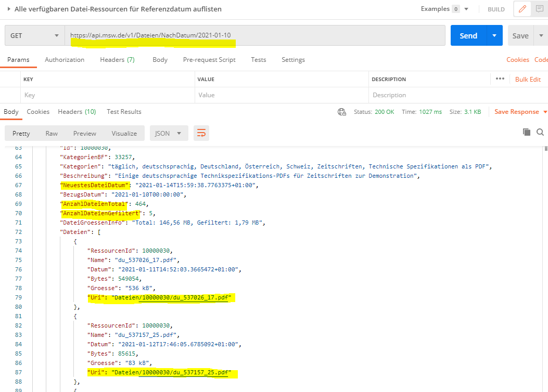
Task: Click the pencil edit icon
Action: 524,9
